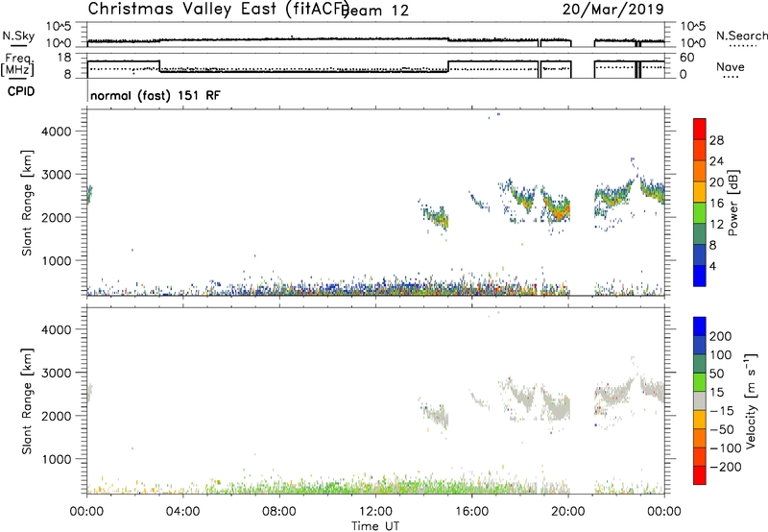The width and height of the screenshot is (768, 532).
Task: Click the Time UT axis label
Action: tap(375, 526)
